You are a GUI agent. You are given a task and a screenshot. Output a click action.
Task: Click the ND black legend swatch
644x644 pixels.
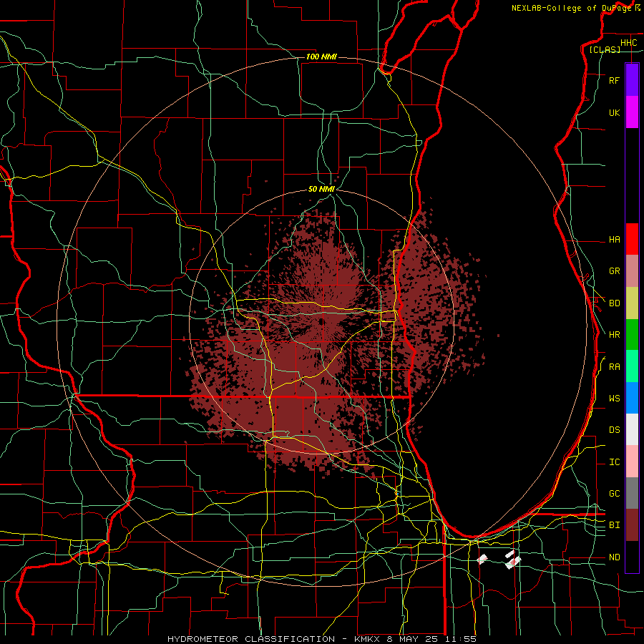632,557
